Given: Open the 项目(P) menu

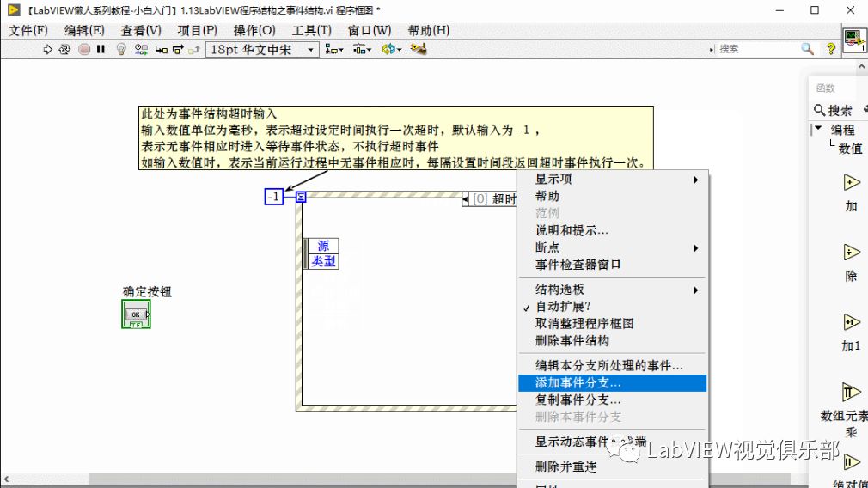Looking at the screenshot, I should click(x=197, y=30).
